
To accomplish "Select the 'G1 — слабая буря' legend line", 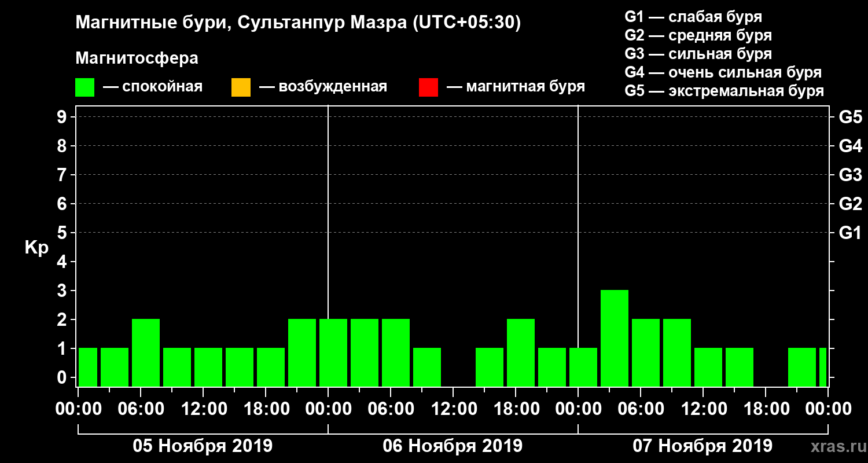I will pyautogui.click(x=693, y=17).
